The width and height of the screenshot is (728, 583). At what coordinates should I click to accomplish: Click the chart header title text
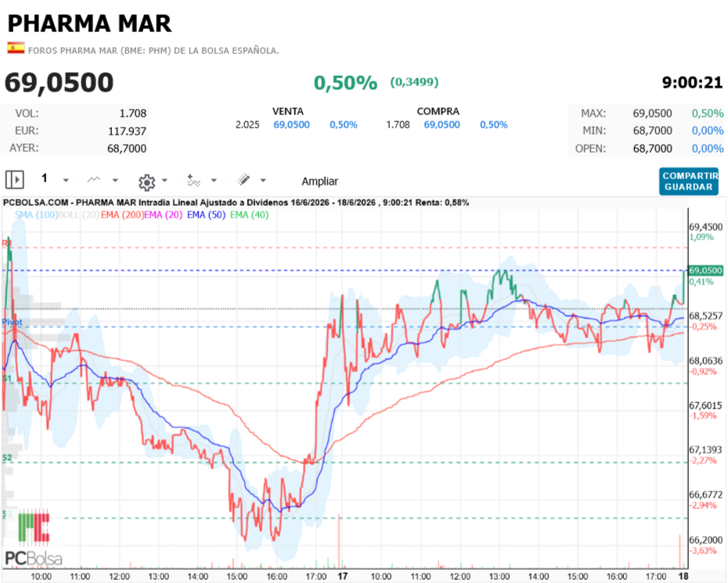pyautogui.click(x=236, y=203)
